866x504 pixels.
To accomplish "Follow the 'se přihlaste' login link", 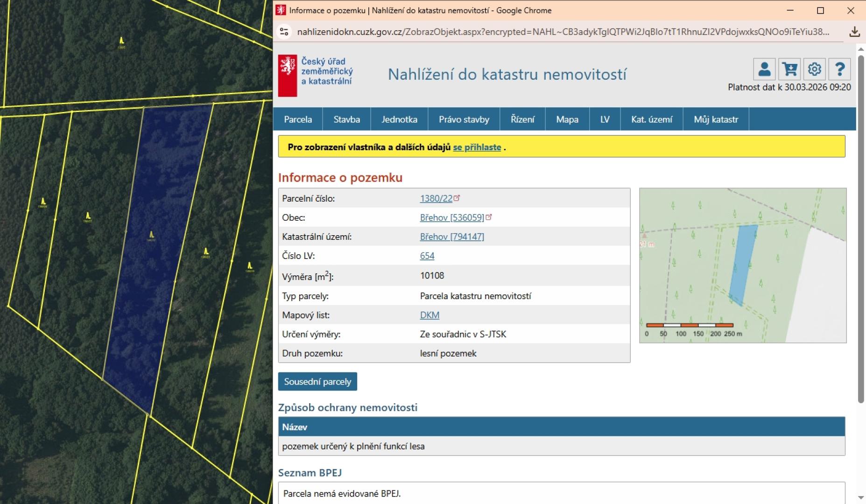I will tap(477, 147).
